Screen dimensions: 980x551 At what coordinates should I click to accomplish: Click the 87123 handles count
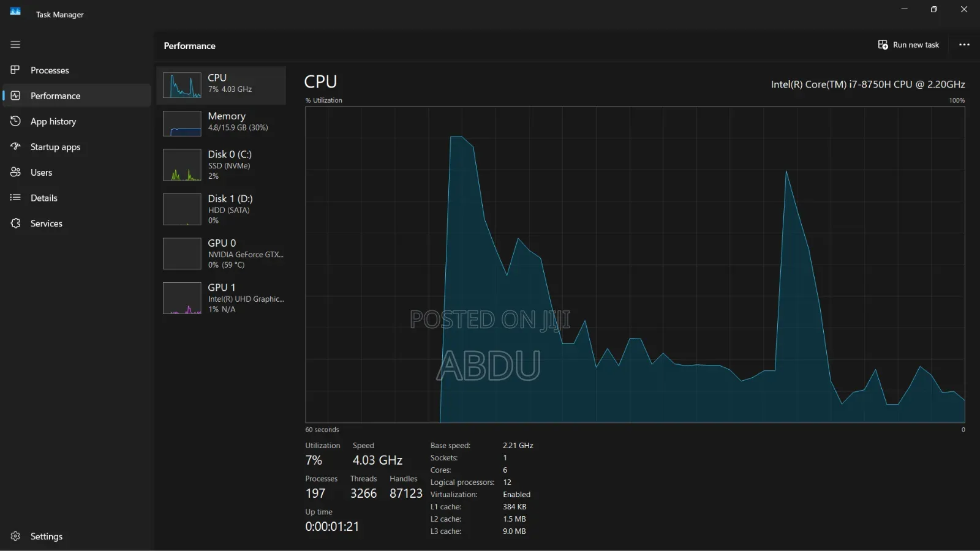[406, 493]
